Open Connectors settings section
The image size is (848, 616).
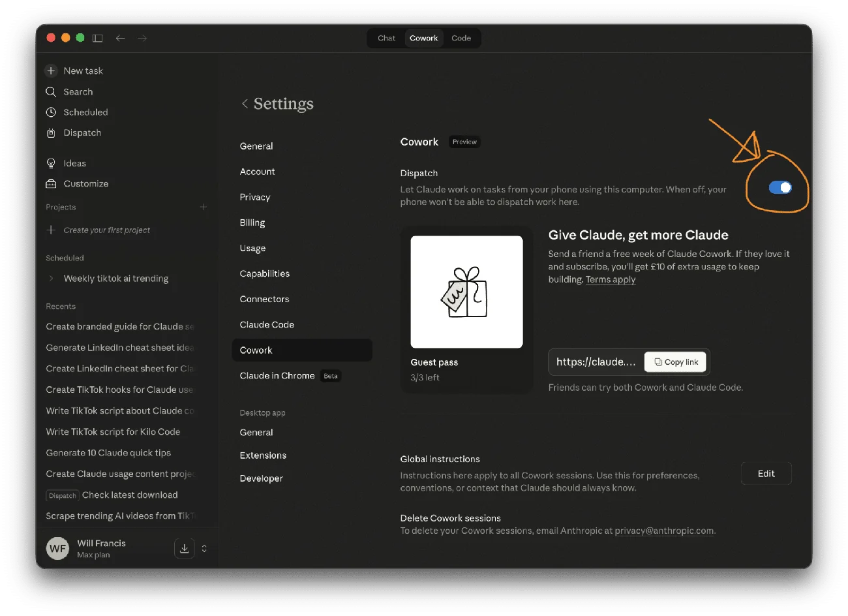[x=264, y=299]
